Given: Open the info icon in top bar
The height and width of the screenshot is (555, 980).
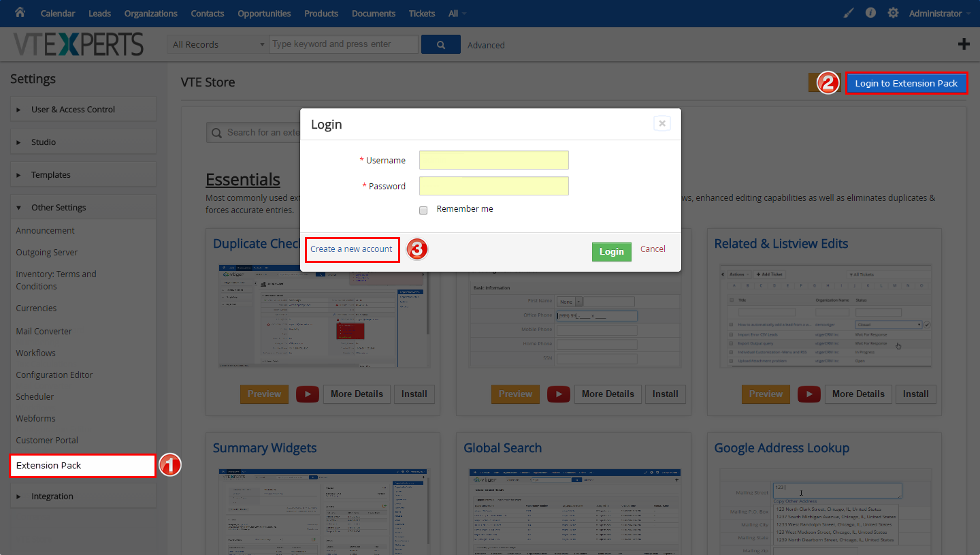Looking at the screenshot, I should tap(870, 13).
